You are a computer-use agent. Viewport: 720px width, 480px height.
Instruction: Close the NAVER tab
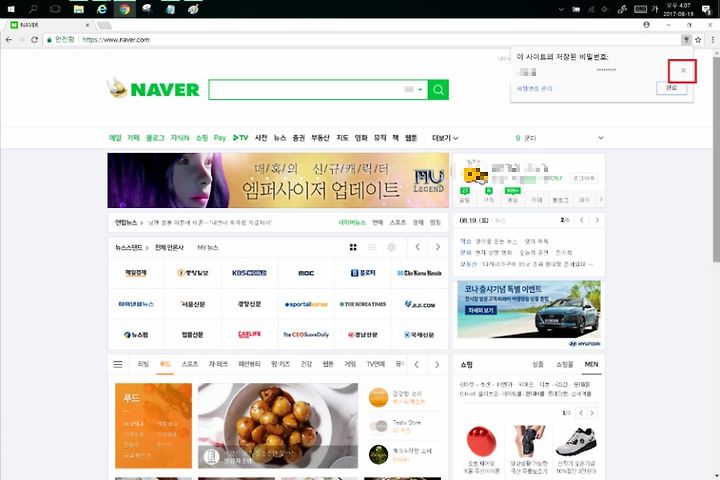click(87, 25)
